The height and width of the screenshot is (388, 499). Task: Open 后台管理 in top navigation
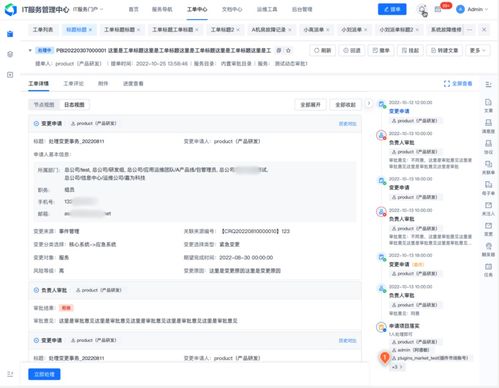[302, 9]
